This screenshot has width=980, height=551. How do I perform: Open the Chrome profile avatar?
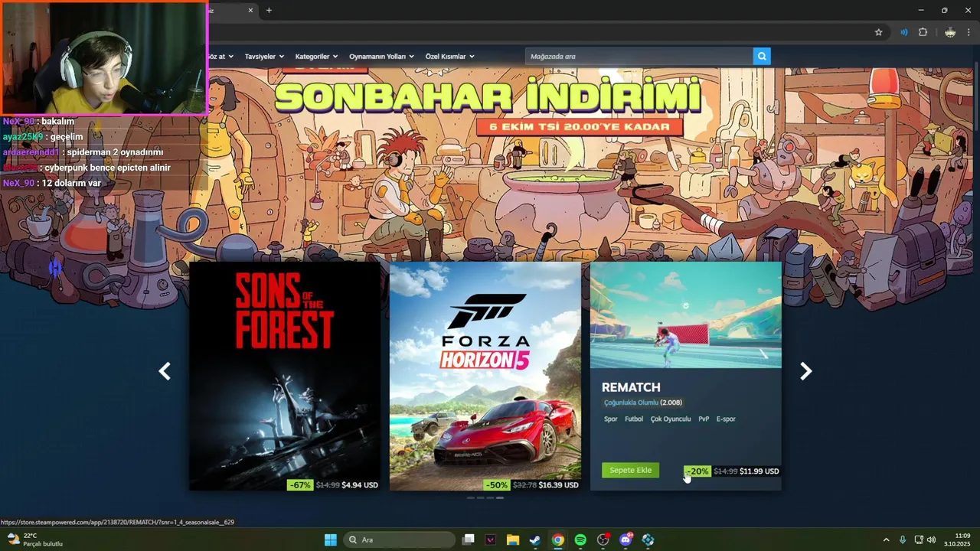click(x=950, y=32)
